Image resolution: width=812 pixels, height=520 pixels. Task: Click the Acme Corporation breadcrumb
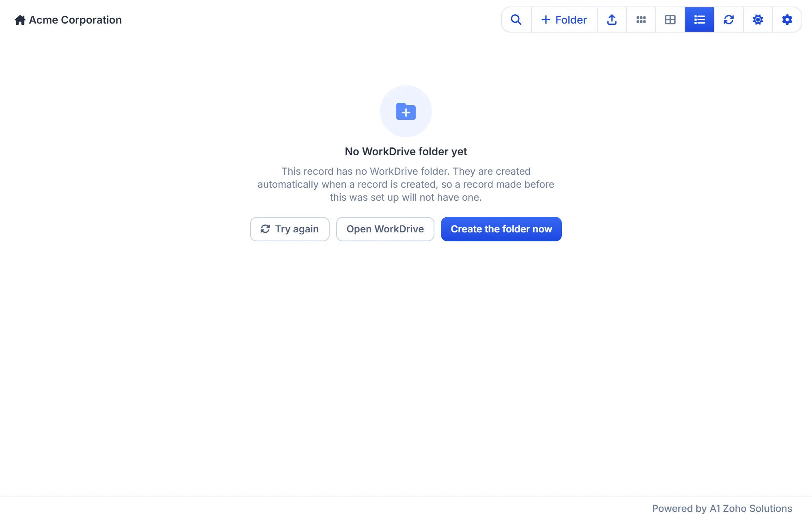76,20
